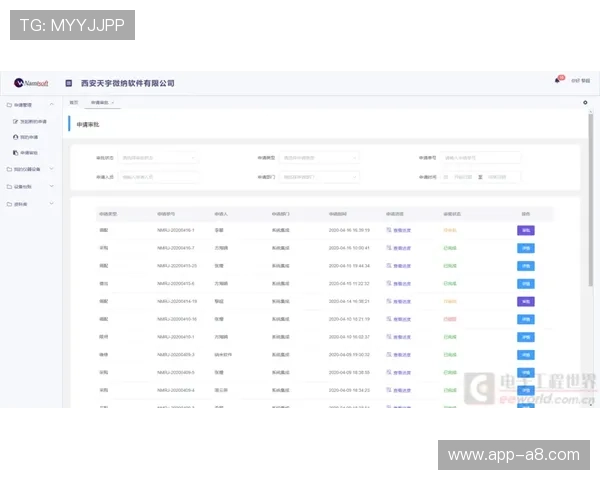Click company name 西安天宇微纳软件有限公司
This screenshot has height=480, width=600.
[127, 83]
